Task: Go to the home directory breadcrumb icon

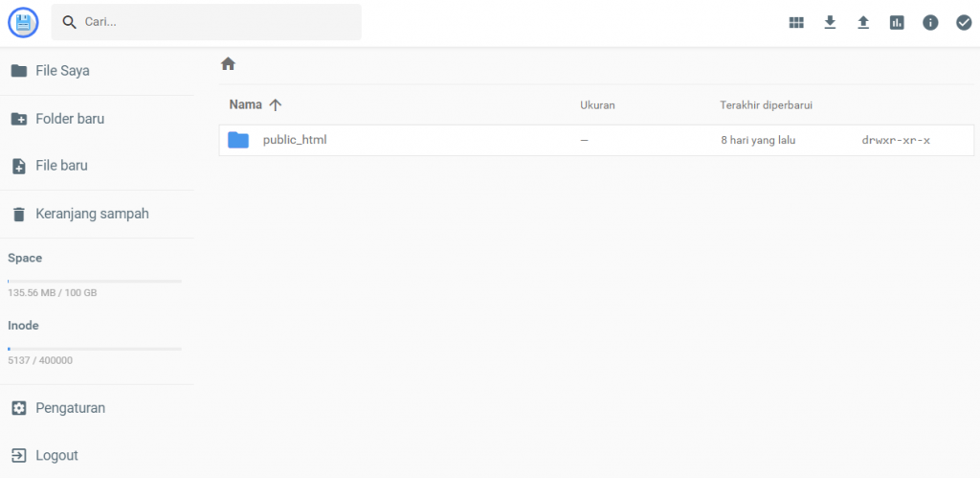Action: pos(228,64)
